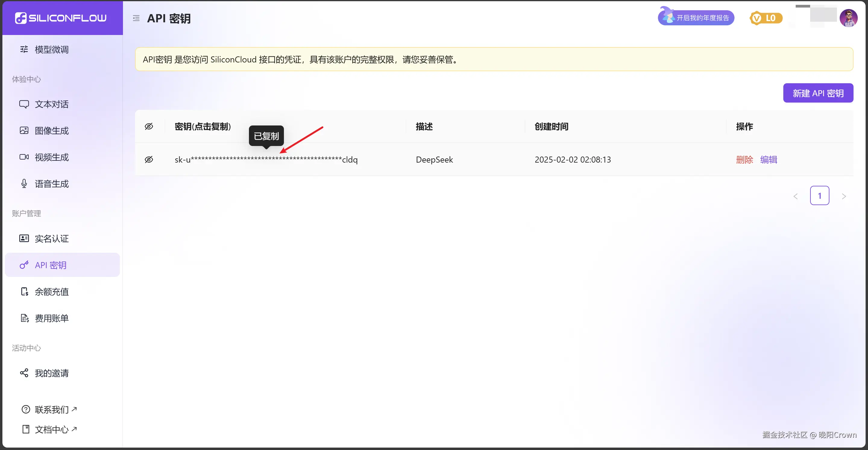Image resolution: width=868 pixels, height=450 pixels.
Task: Open 语音生成 microphone item
Action: click(51, 184)
